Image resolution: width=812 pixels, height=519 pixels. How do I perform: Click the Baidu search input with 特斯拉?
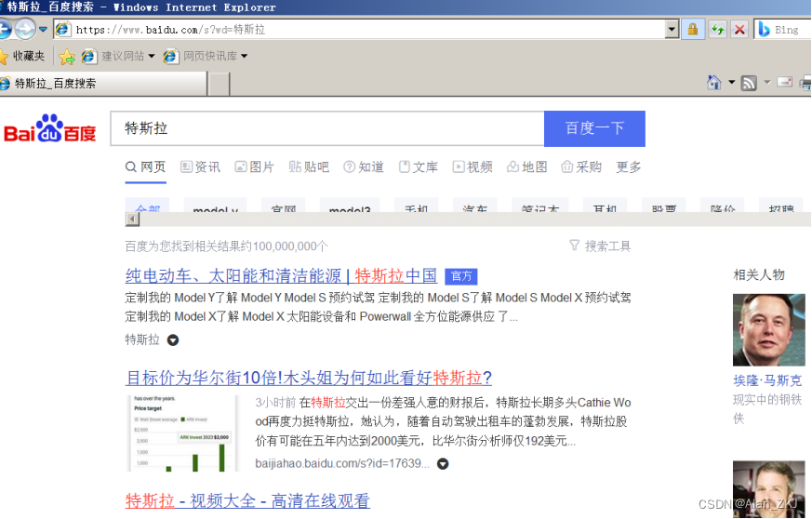coord(327,128)
